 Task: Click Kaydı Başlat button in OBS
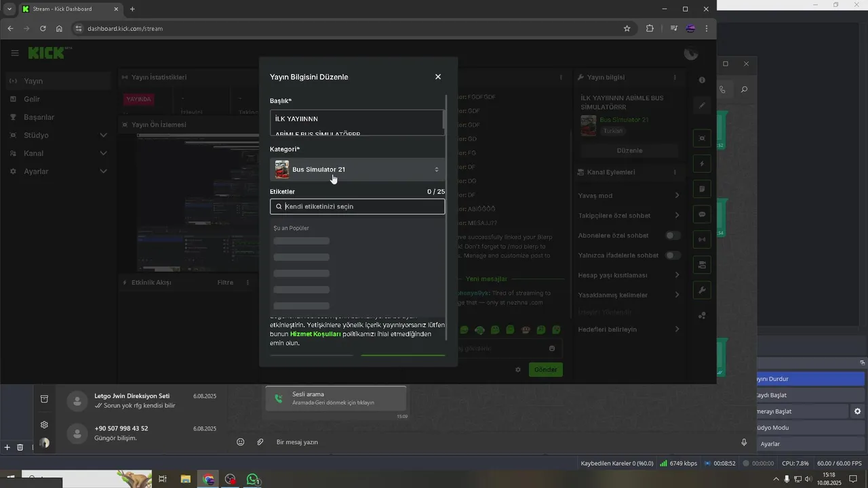click(x=811, y=395)
